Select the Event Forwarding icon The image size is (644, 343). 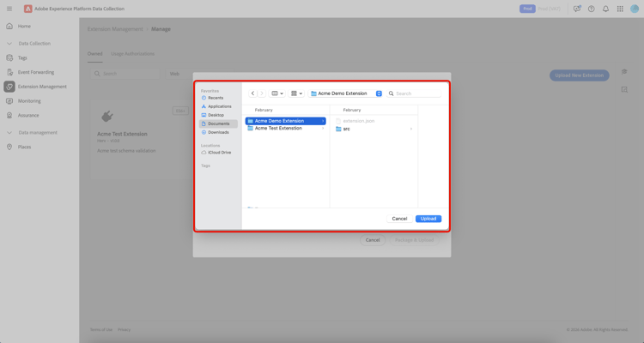pyautogui.click(x=9, y=72)
